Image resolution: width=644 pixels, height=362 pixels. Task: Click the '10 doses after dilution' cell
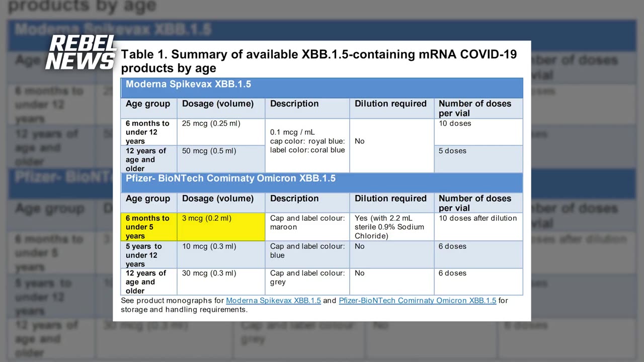478,227
